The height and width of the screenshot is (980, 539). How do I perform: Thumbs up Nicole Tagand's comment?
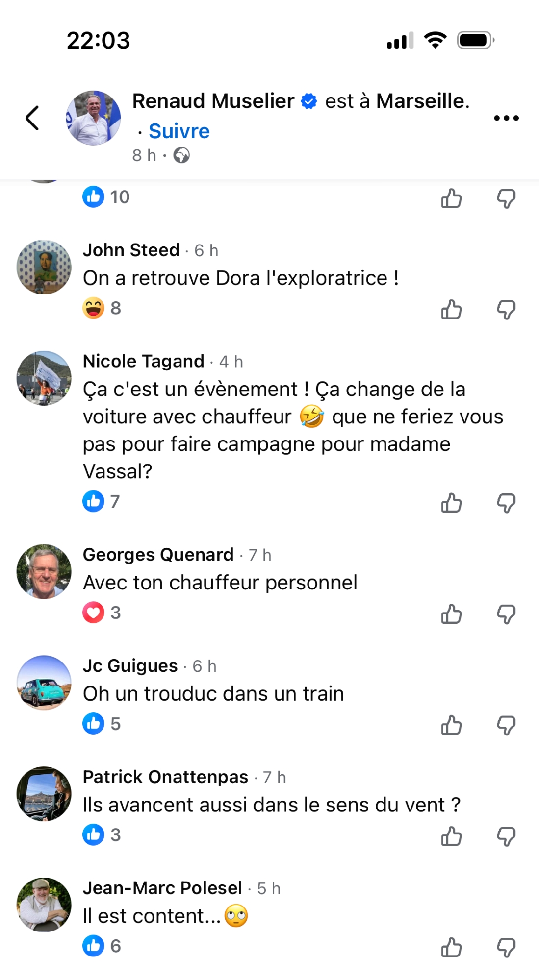point(451,503)
